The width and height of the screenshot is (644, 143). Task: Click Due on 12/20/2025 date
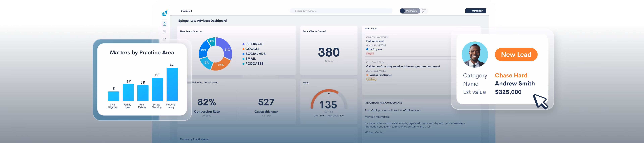tap(376, 45)
